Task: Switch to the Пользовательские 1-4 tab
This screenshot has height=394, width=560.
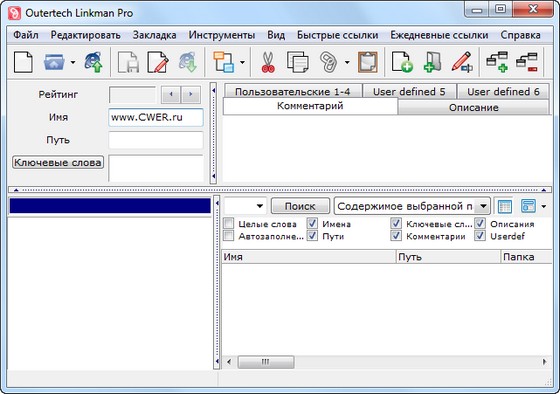Action: (x=293, y=92)
